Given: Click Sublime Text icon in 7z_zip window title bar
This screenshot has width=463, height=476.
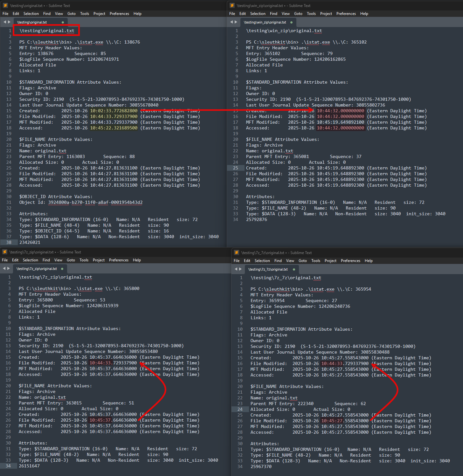Looking at the screenshot, I should pos(5,252).
